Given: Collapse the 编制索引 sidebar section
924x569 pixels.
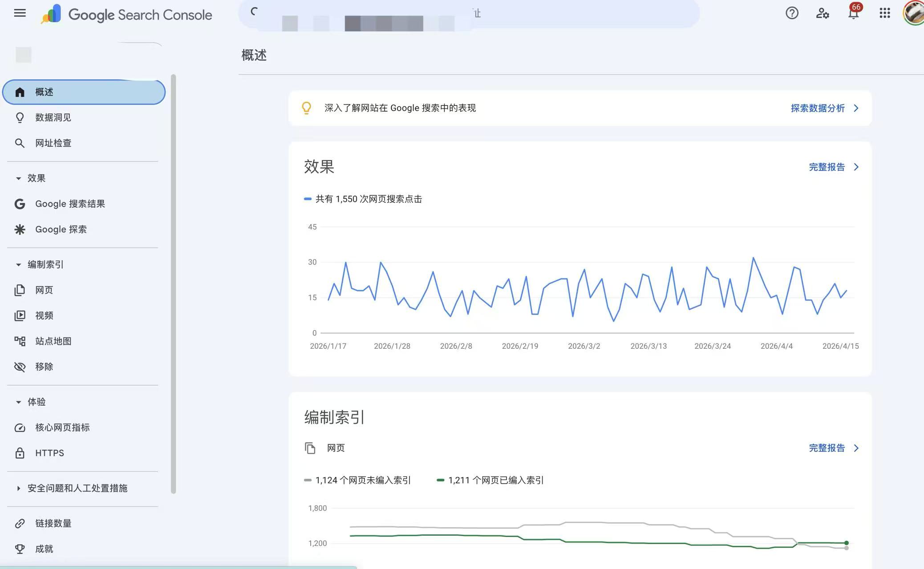Looking at the screenshot, I should (x=18, y=265).
